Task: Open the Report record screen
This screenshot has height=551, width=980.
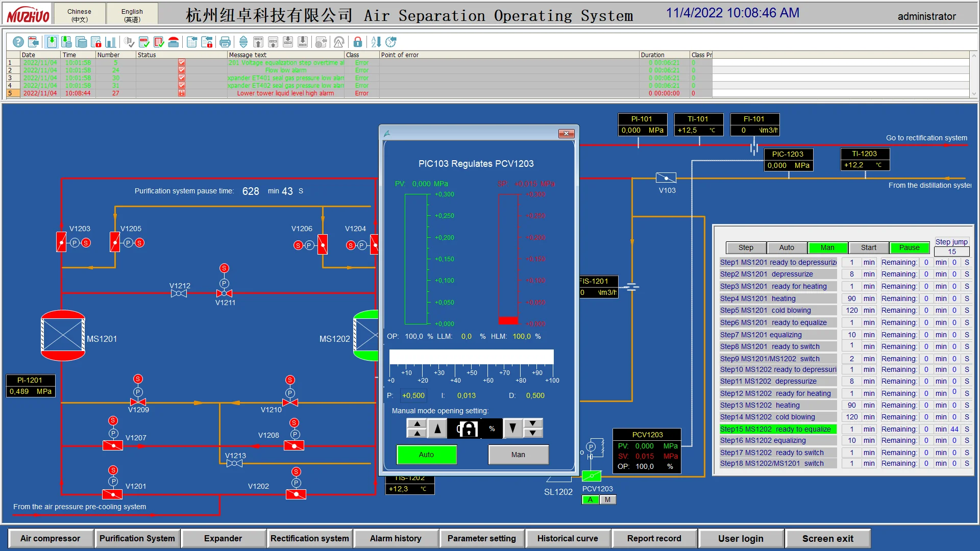Action: 654,538
